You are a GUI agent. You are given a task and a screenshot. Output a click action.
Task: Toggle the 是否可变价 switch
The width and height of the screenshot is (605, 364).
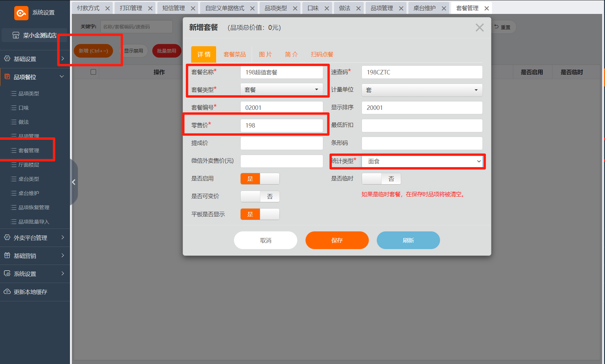(260, 196)
